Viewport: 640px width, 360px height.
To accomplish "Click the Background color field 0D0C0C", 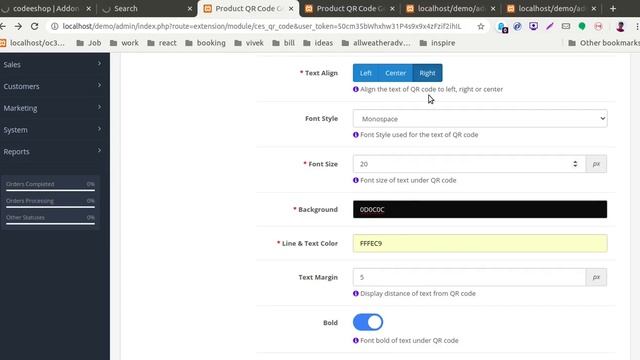I will (480, 209).
